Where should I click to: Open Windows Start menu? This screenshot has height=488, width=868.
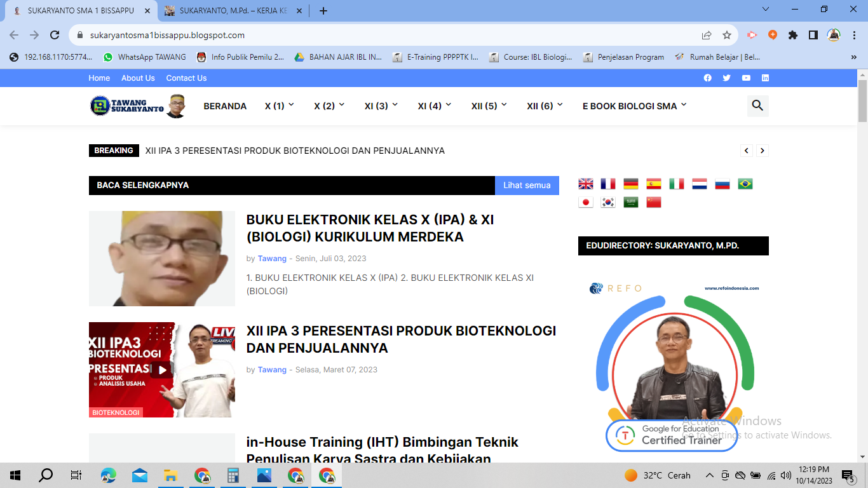click(15, 475)
